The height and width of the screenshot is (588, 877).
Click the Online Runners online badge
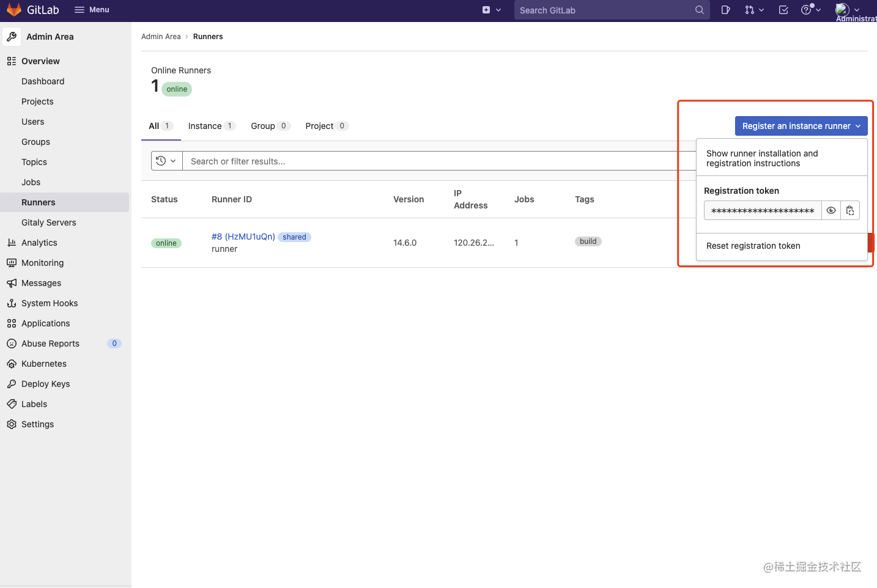tap(177, 89)
